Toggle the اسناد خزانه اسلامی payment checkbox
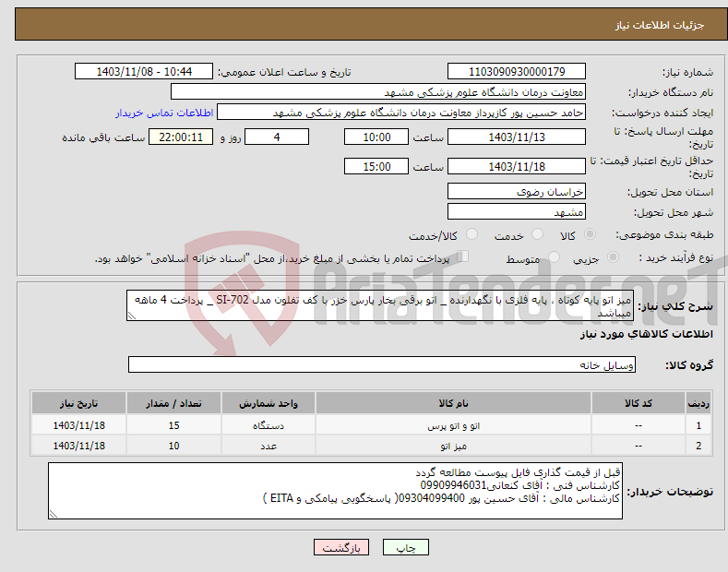The width and height of the screenshot is (728, 572). (x=462, y=256)
